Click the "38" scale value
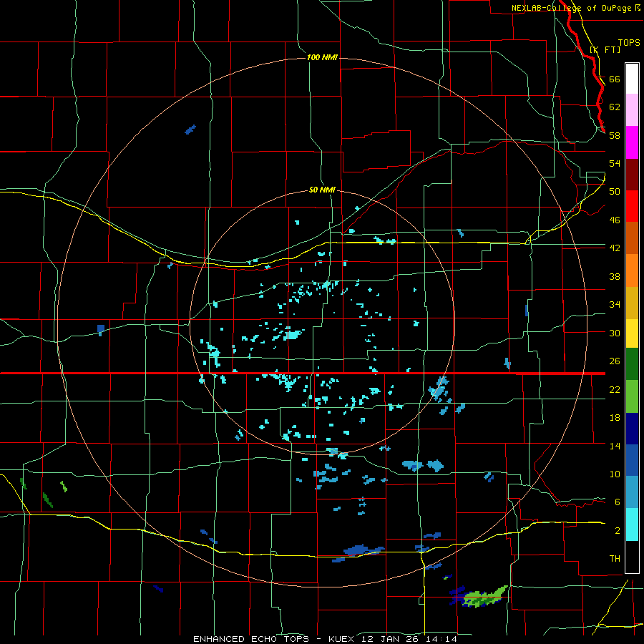 coord(615,276)
